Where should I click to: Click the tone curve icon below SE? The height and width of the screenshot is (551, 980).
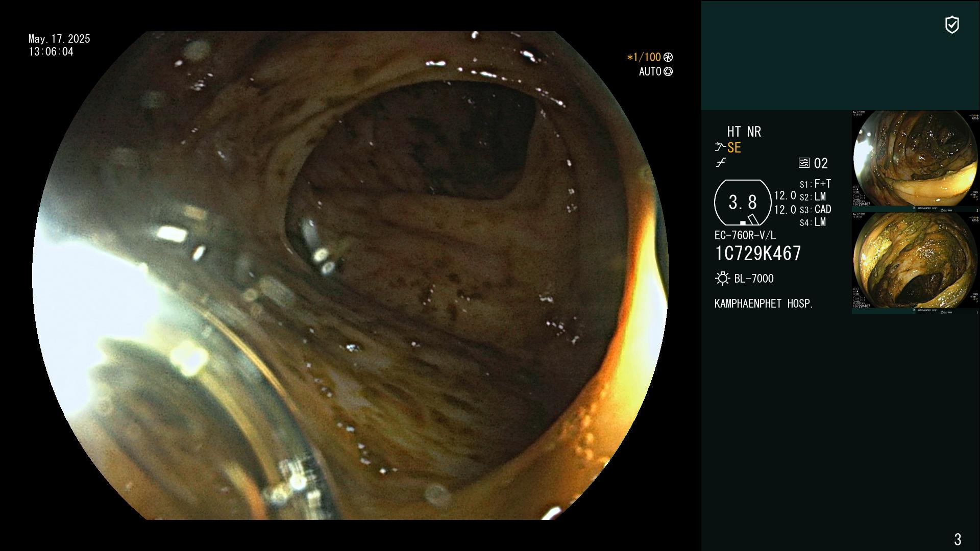point(721,163)
